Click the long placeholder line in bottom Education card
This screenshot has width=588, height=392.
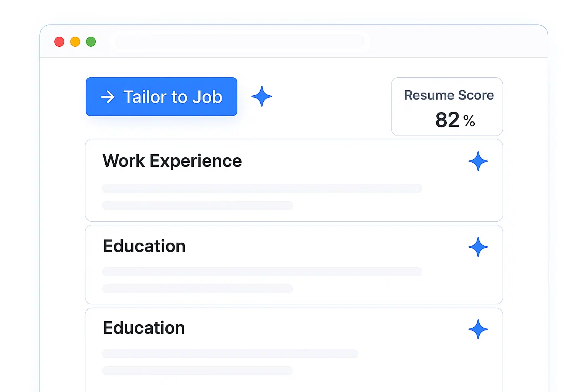[x=230, y=354]
